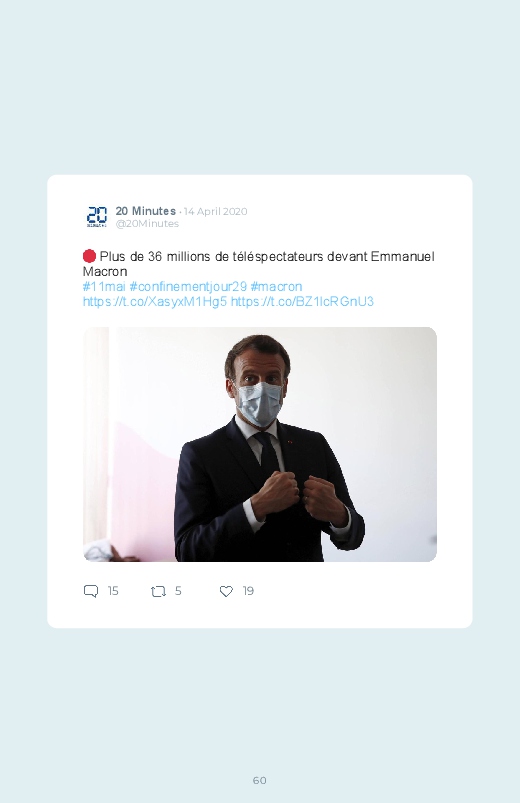The image size is (520, 803).
Task: Click the 14 April 2020 date
Action: [216, 212]
